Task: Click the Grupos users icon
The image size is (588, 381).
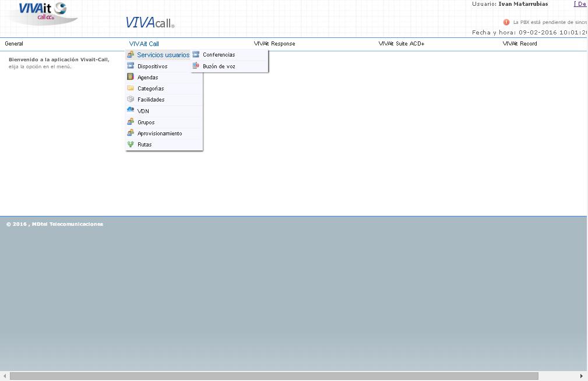Action: 131,121
